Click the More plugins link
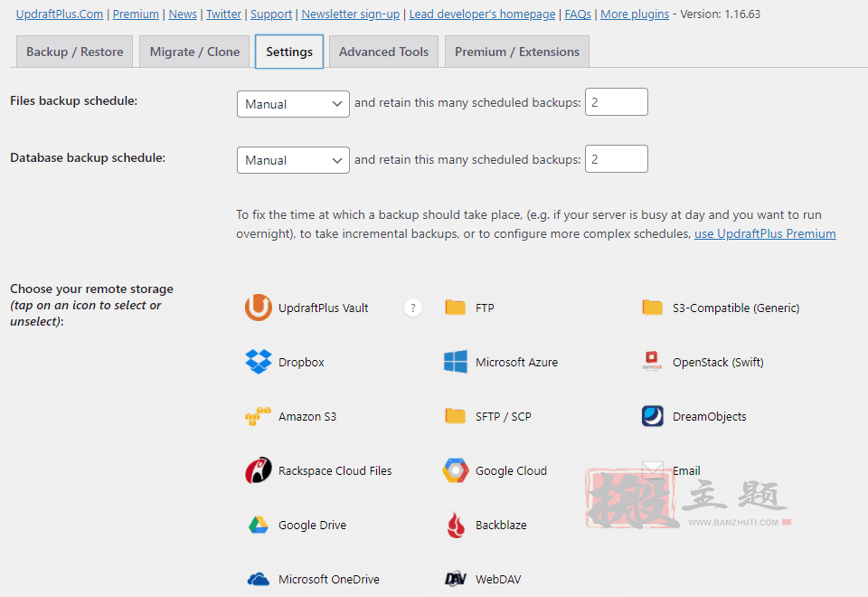 635,14
